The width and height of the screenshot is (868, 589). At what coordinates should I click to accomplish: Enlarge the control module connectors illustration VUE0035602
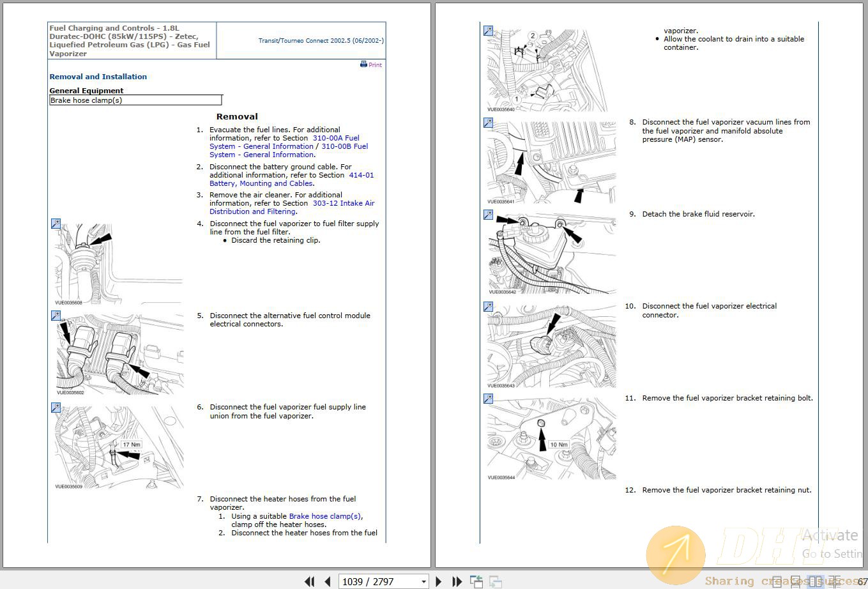tap(56, 316)
